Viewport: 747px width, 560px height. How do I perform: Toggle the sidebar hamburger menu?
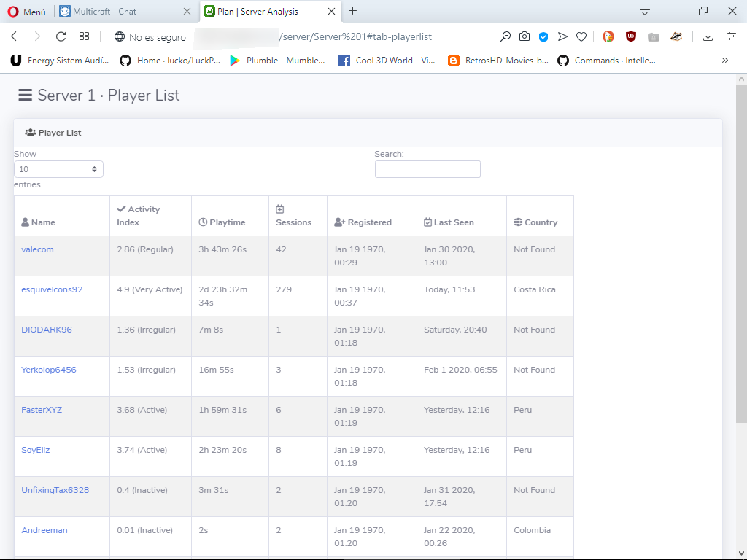[25, 96]
